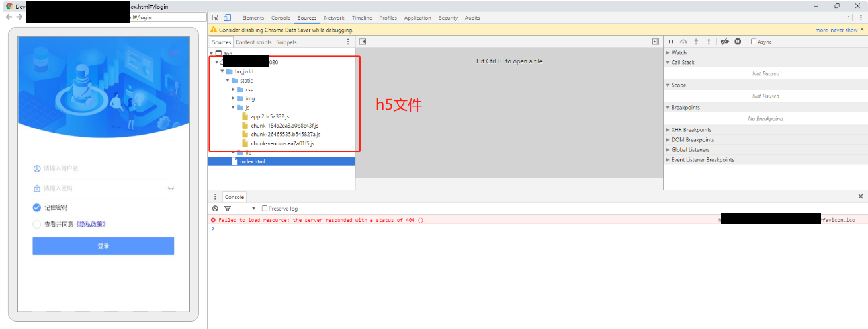Viewport: 868px width, 329px height.
Task: Collapse the top frame node
Action: [212, 53]
